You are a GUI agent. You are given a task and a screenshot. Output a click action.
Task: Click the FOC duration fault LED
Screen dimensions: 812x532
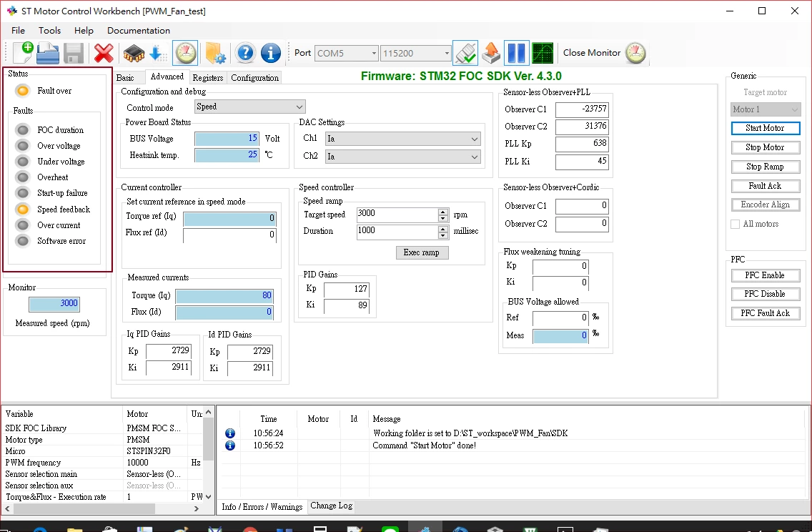pos(23,130)
